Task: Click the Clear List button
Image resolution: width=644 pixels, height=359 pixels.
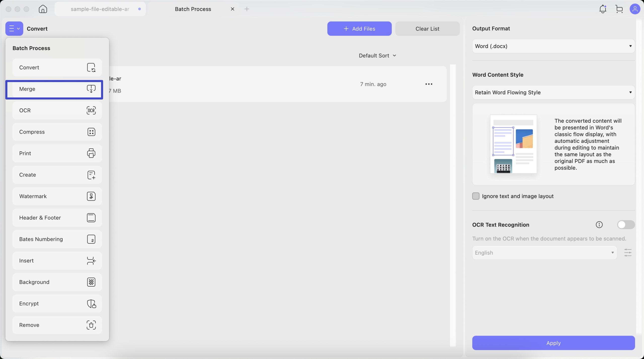Action: (x=427, y=29)
